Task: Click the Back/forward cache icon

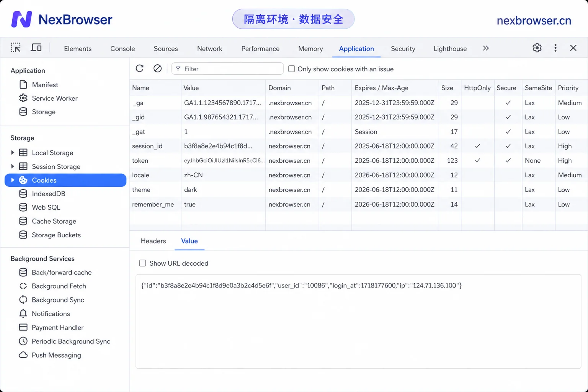Action: pos(23,272)
